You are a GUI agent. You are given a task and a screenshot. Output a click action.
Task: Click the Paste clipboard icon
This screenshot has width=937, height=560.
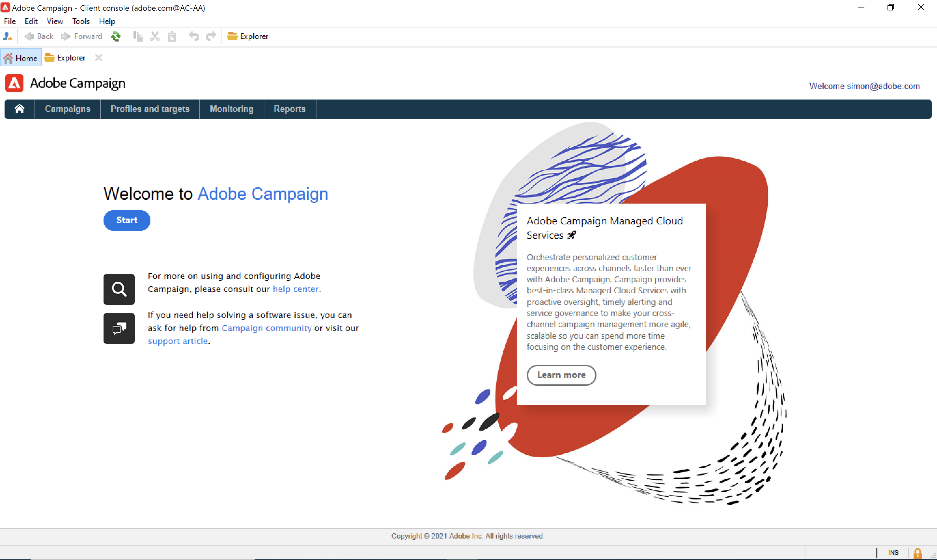click(x=172, y=36)
